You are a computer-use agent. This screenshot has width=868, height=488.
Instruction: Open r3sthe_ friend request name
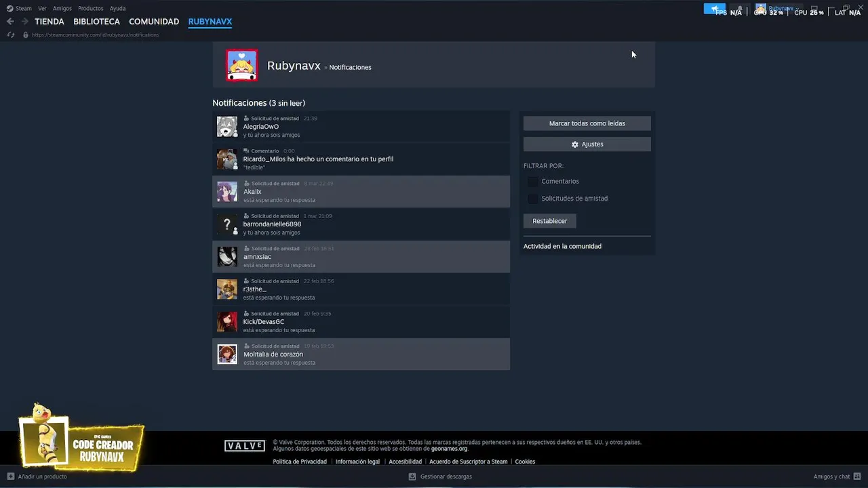254,289
